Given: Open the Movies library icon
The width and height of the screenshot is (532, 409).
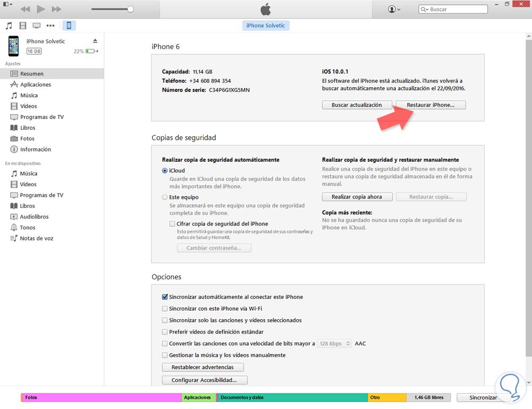Looking at the screenshot, I should coord(23,26).
